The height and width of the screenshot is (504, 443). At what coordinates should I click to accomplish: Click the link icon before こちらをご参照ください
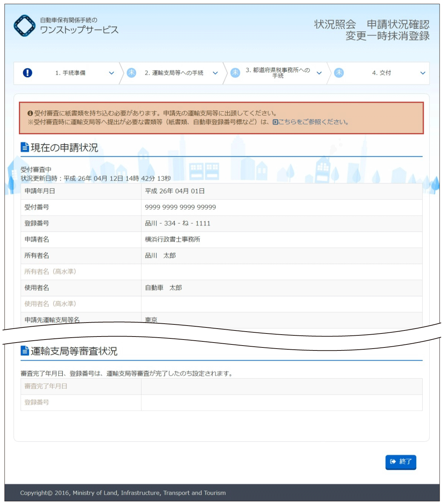[275, 122]
